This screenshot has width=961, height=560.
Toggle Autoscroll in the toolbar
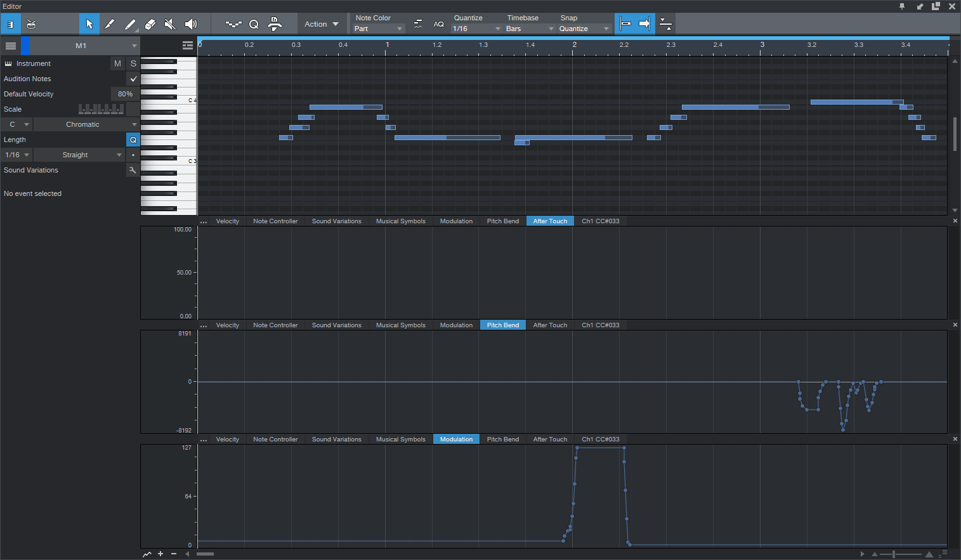[644, 24]
